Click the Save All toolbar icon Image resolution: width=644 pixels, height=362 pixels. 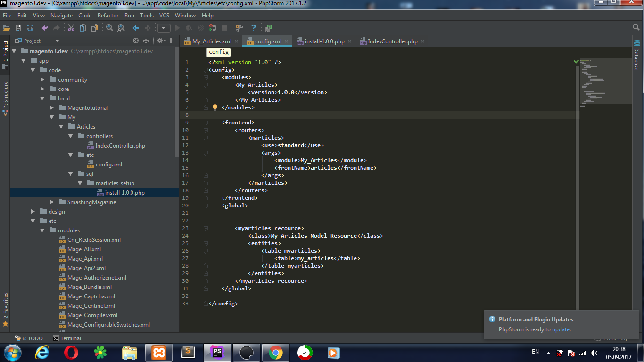click(x=18, y=28)
